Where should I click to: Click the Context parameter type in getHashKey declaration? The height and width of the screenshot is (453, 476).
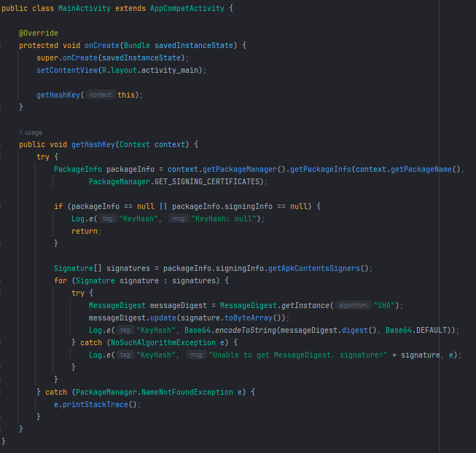coord(134,144)
